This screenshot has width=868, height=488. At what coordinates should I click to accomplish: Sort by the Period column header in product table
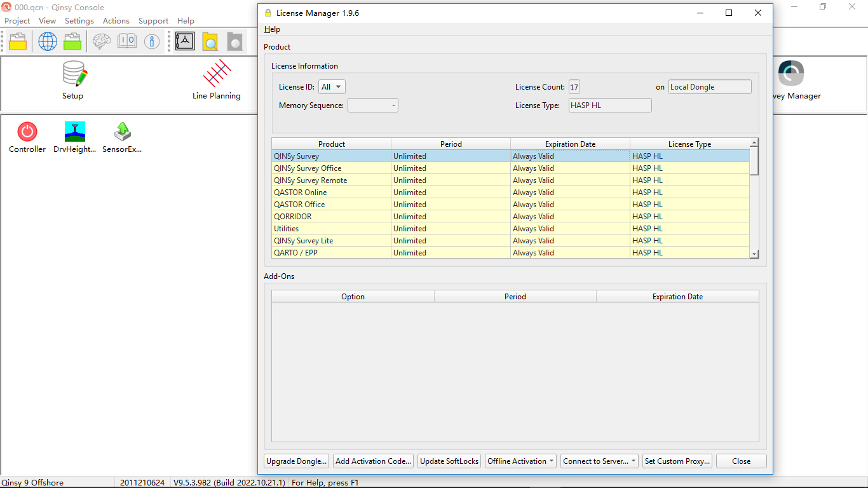(x=451, y=144)
